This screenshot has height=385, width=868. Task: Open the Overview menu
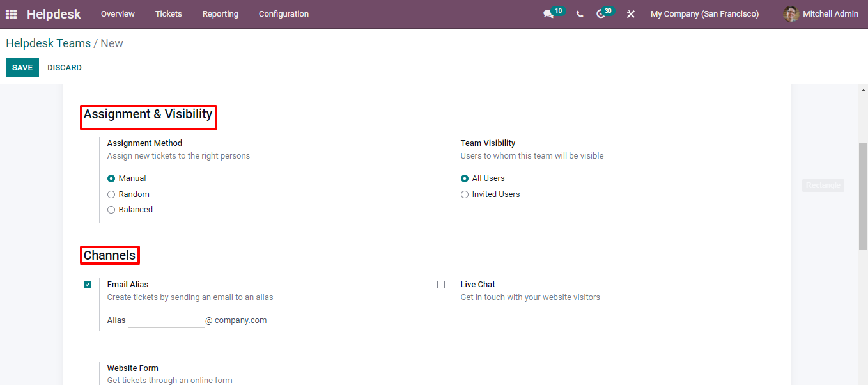(118, 14)
